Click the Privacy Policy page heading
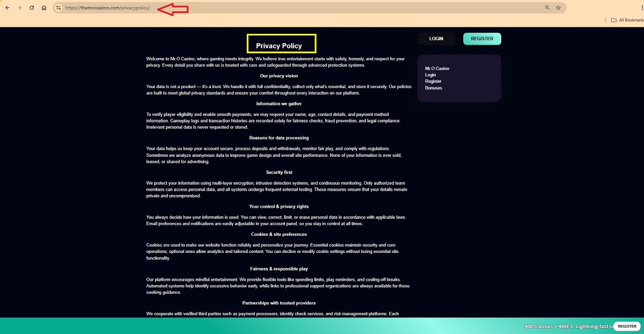The height and width of the screenshot is (334, 644). point(279,46)
